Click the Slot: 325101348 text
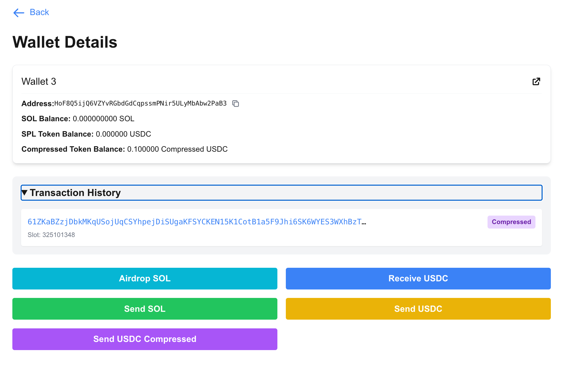This screenshot has height=392, width=562. (x=51, y=235)
